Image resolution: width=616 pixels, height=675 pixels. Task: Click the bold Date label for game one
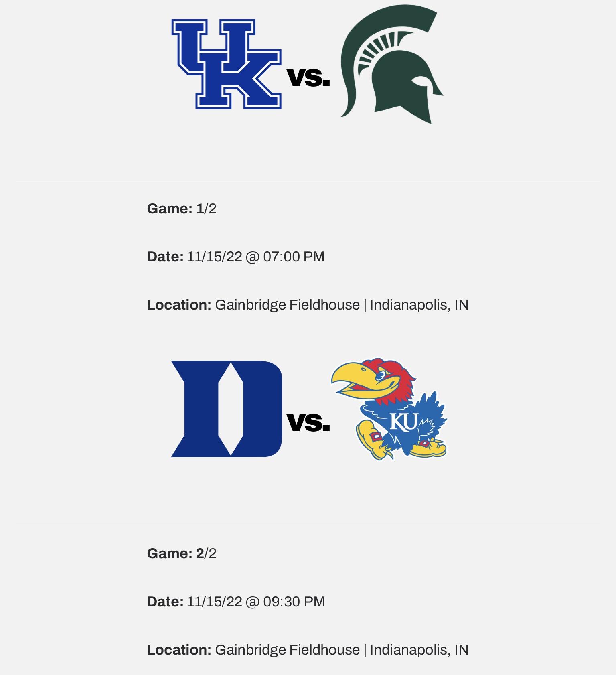point(165,257)
